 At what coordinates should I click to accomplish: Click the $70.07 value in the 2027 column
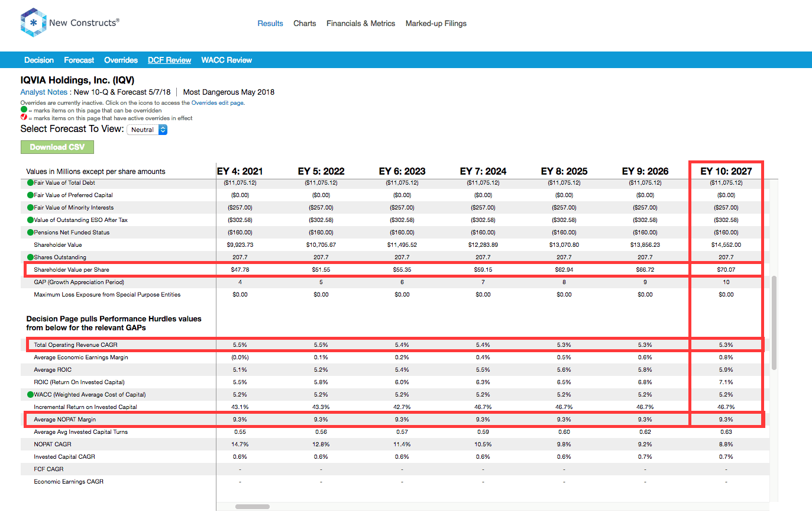click(726, 269)
